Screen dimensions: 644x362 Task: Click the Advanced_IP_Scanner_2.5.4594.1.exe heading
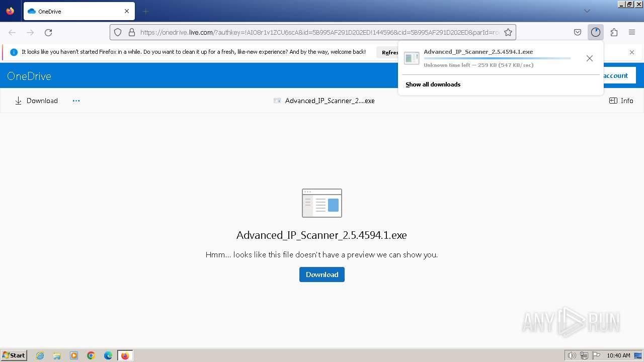(x=321, y=235)
